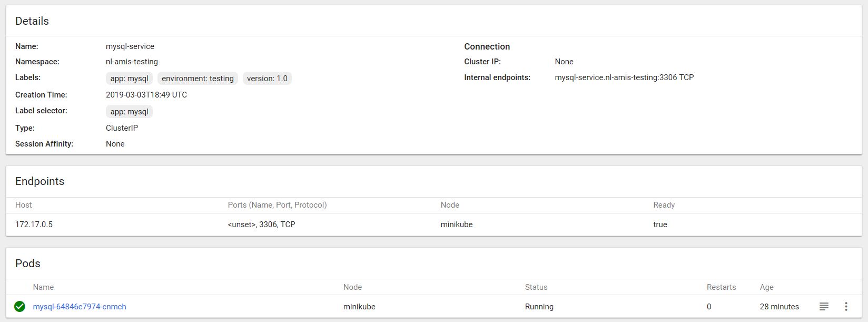This screenshot has height=322, width=868.
Task: Click the 'app: mysql' chip in Labels row
Action: (129, 79)
